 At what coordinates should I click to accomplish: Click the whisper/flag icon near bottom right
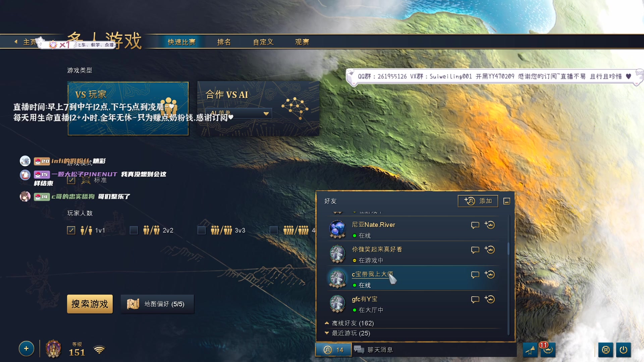click(x=531, y=350)
